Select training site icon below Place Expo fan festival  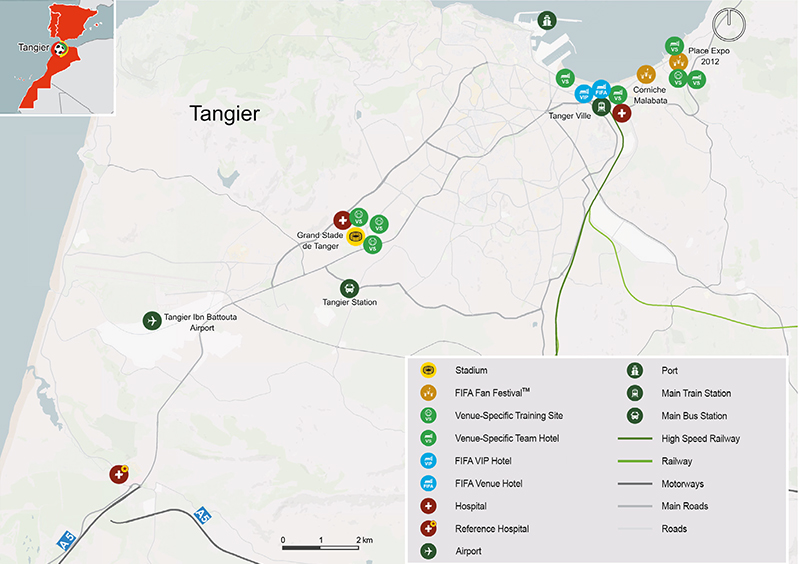pyautogui.click(x=678, y=78)
